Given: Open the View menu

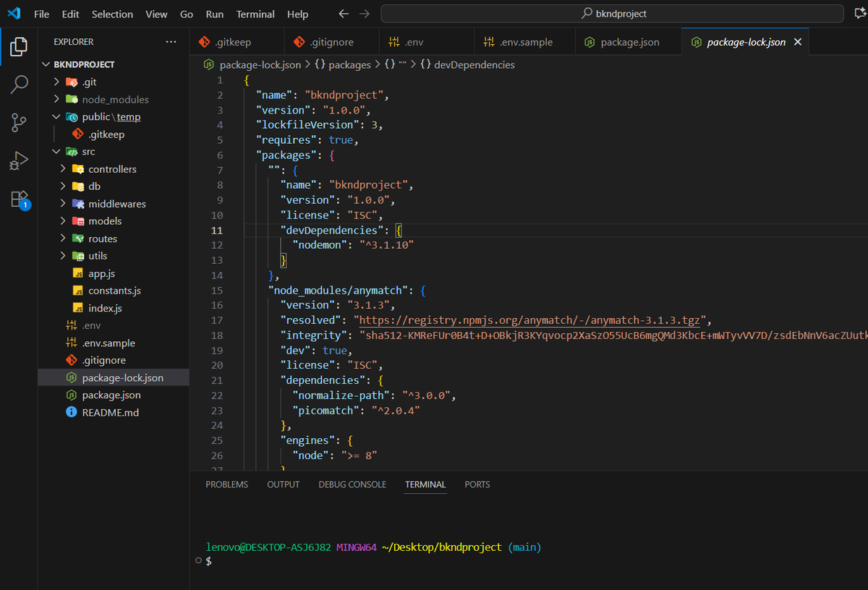Looking at the screenshot, I should [x=156, y=14].
